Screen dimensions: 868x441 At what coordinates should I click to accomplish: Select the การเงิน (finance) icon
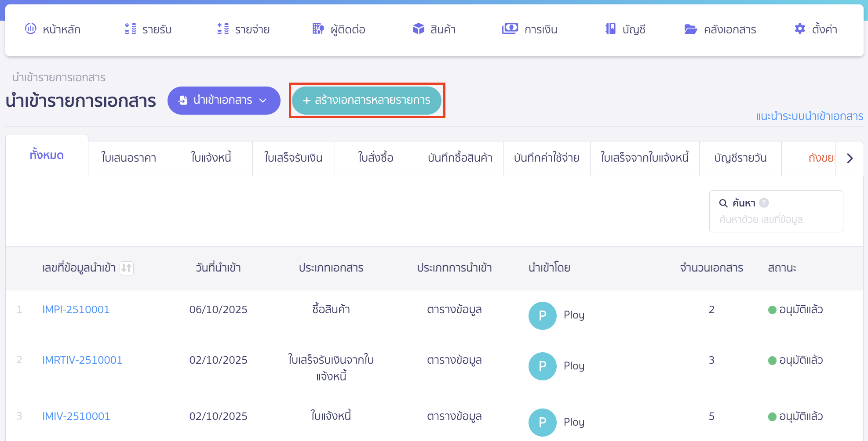pos(509,29)
